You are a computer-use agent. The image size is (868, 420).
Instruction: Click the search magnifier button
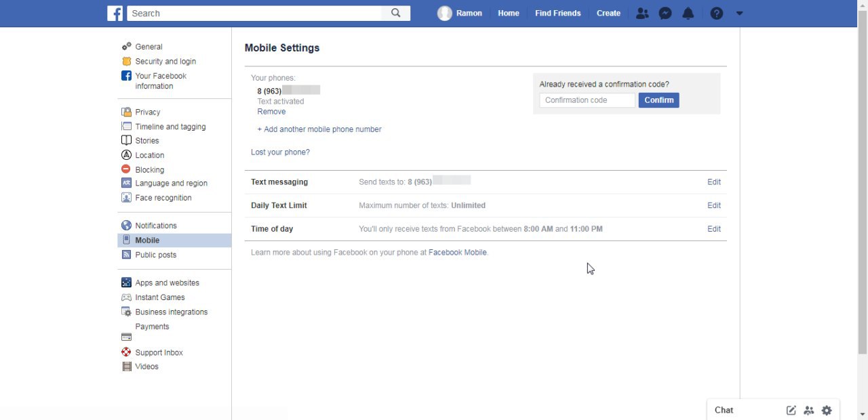click(x=396, y=13)
